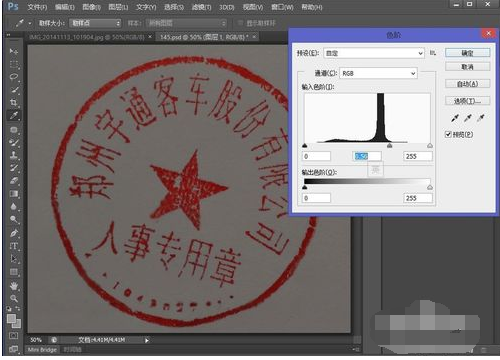Switch to the IMG_20141113_101904.jpg tab

coord(87,37)
